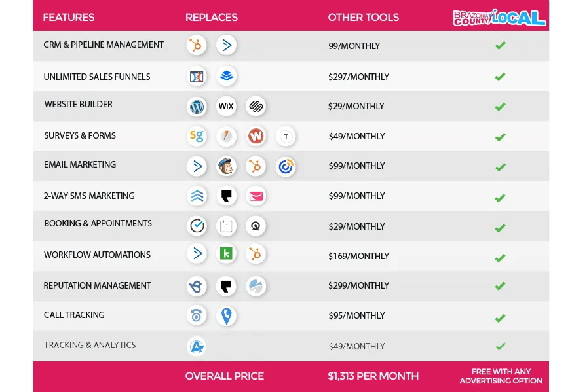This screenshot has height=392, width=570.
Task: Click the ClickFunnels icon in Sales Funnels row
Action: pyautogui.click(x=197, y=77)
